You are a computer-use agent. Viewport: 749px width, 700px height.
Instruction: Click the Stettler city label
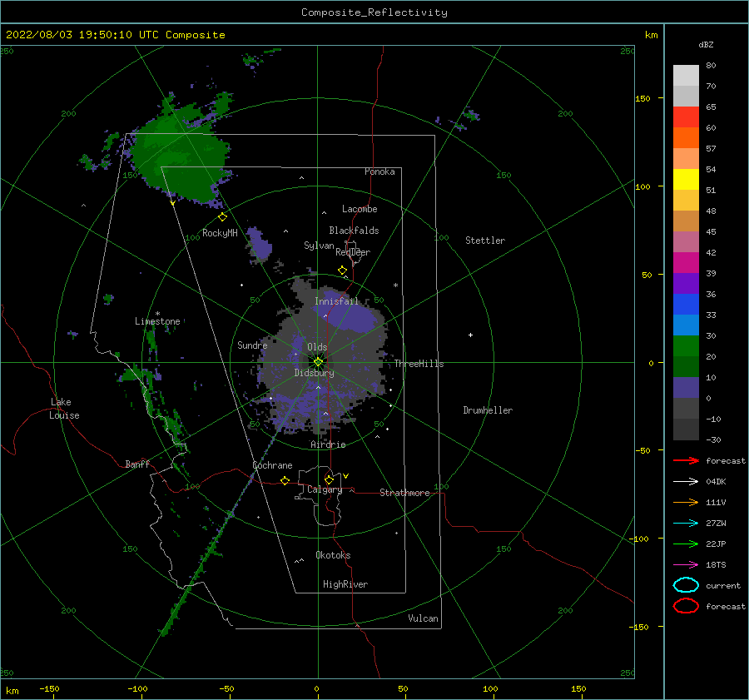coord(485,241)
